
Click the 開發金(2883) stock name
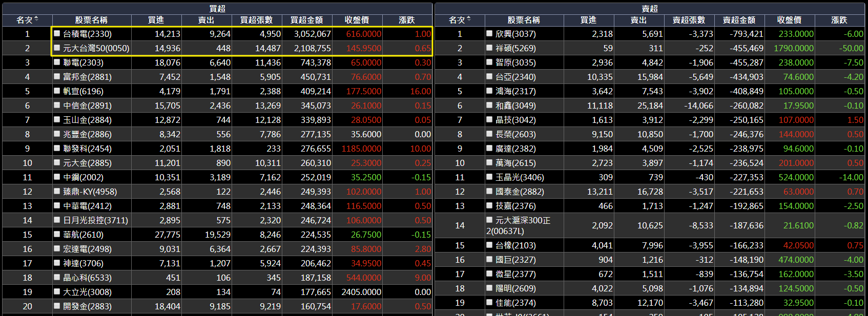[x=87, y=306]
